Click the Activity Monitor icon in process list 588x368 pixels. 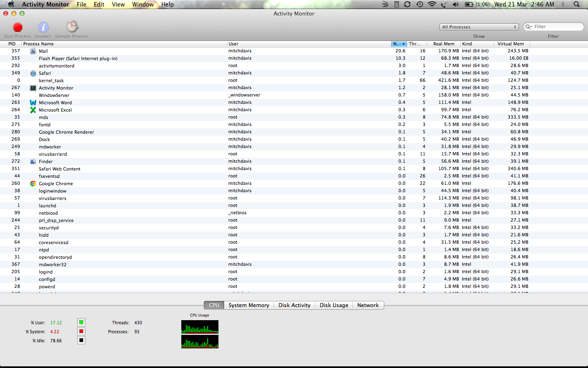click(33, 88)
